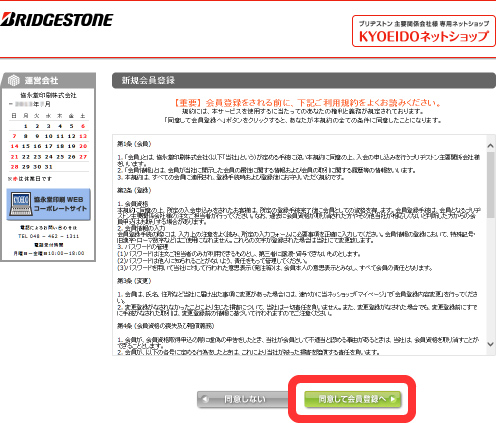The width and height of the screenshot is (496, 423).
Task: Click the scroll up arrow of terms box
Action: tap(490, 146)
